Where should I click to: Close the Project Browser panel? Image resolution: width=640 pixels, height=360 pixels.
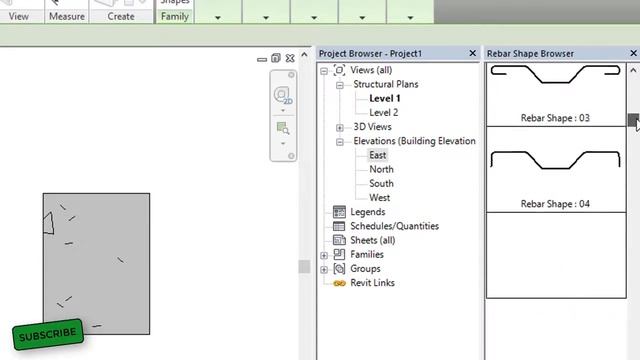(473, 53)
